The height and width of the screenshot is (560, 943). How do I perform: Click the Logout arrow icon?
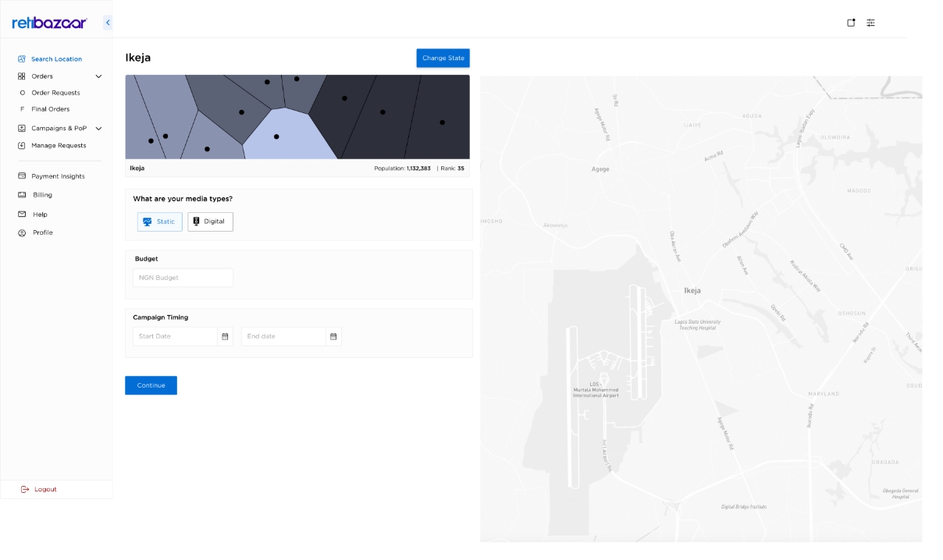point(25,489)
